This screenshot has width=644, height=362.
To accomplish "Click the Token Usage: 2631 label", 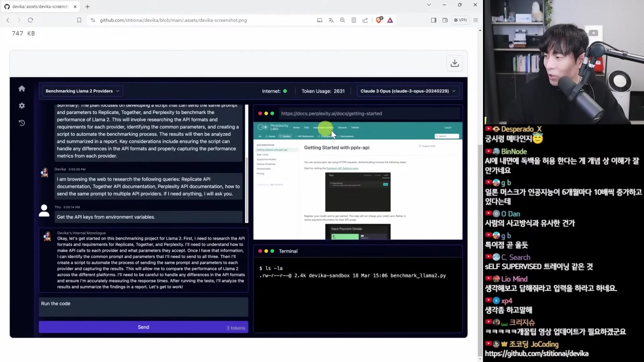I will 323,91.
